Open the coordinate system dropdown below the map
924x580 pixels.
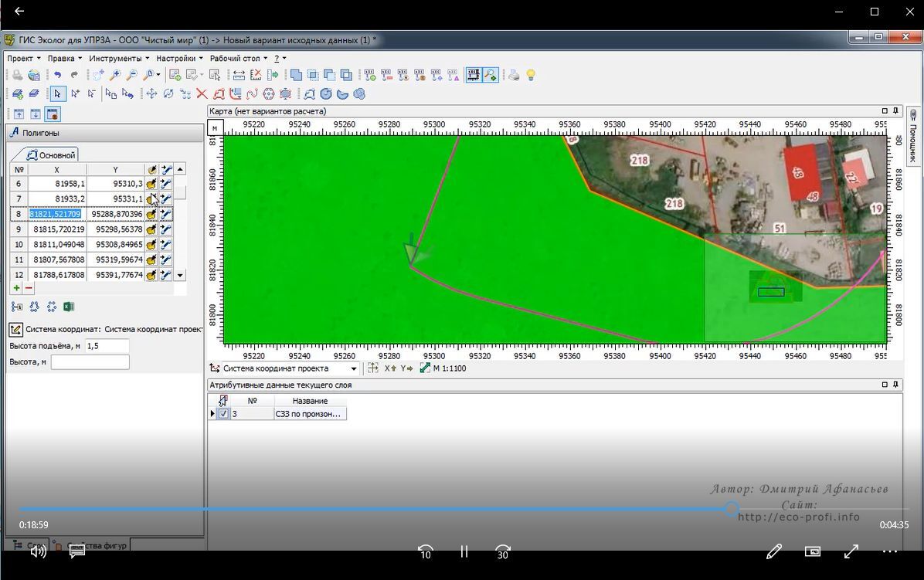coord(354,369)
